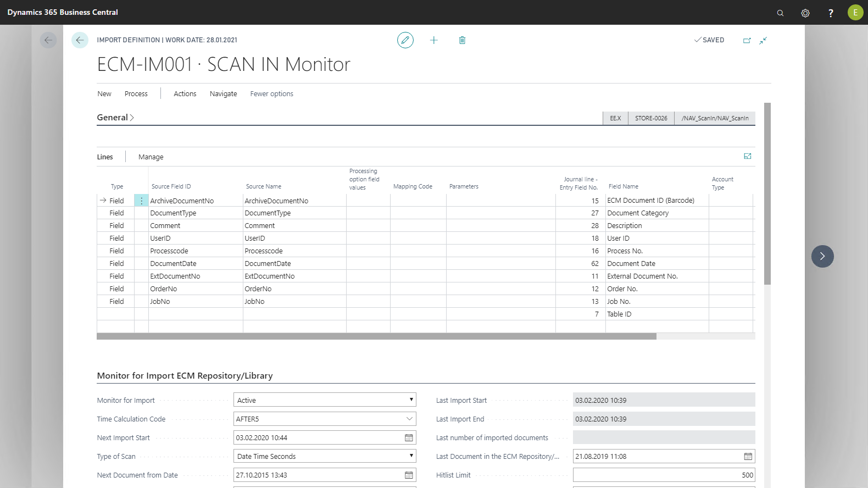Click the pencil edit icon
This screenshot has width=868, height=488.
click(405, 40)
